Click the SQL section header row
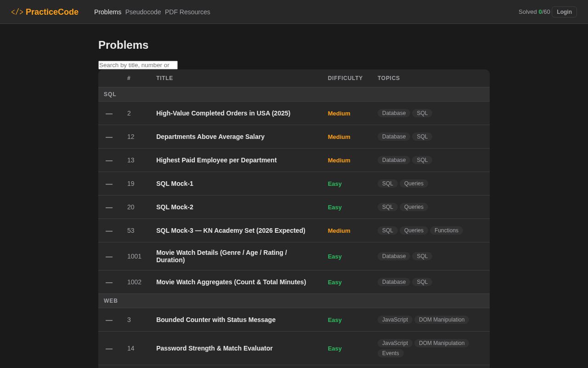The image size is (588, 368). [294, 94]
